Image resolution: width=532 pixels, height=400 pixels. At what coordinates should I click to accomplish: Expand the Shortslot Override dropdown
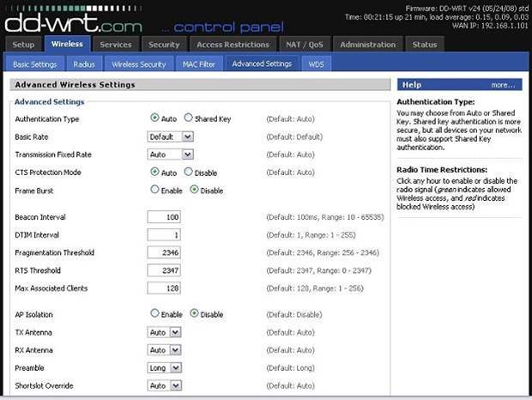coord(164,385)
